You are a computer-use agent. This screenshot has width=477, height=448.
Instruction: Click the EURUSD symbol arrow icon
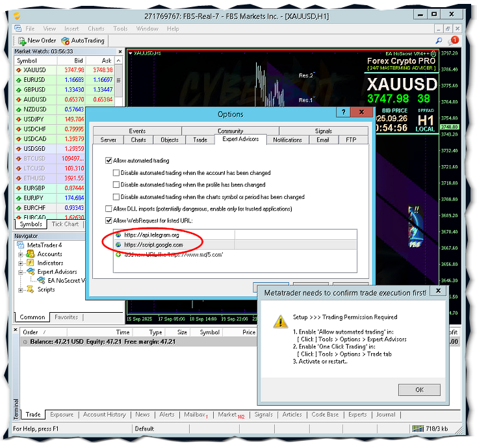tap(19, 80)
